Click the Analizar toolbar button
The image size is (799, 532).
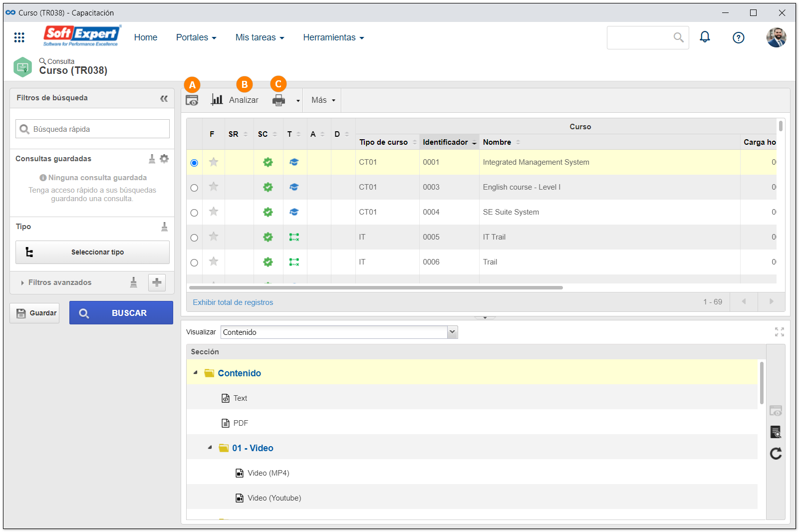[235, 100]
